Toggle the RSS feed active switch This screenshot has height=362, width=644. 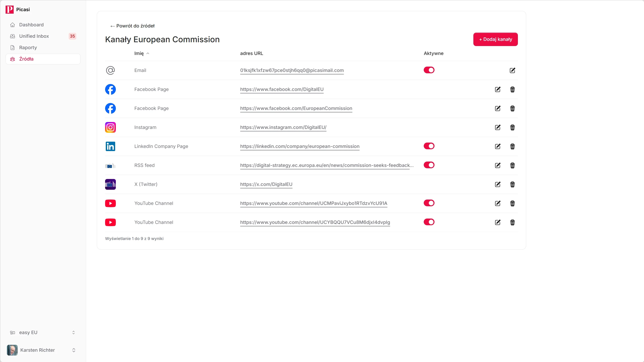[x=429, y=165]
